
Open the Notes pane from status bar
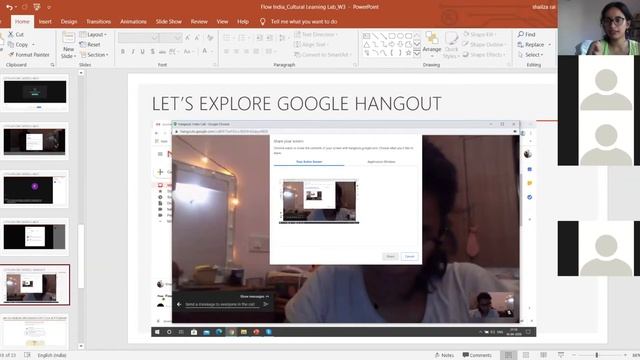click(x=444, y=355)
